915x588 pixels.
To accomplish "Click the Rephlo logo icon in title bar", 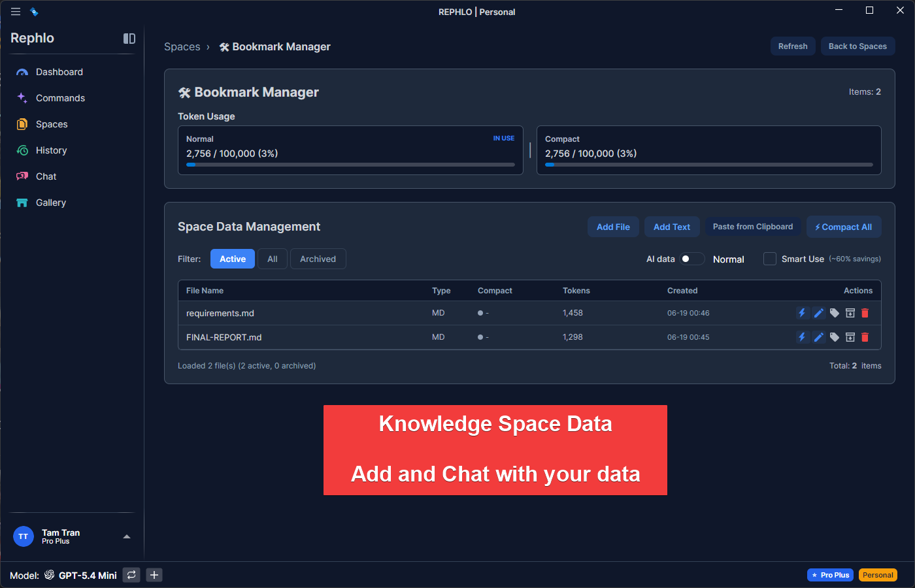I will (34, 12).
